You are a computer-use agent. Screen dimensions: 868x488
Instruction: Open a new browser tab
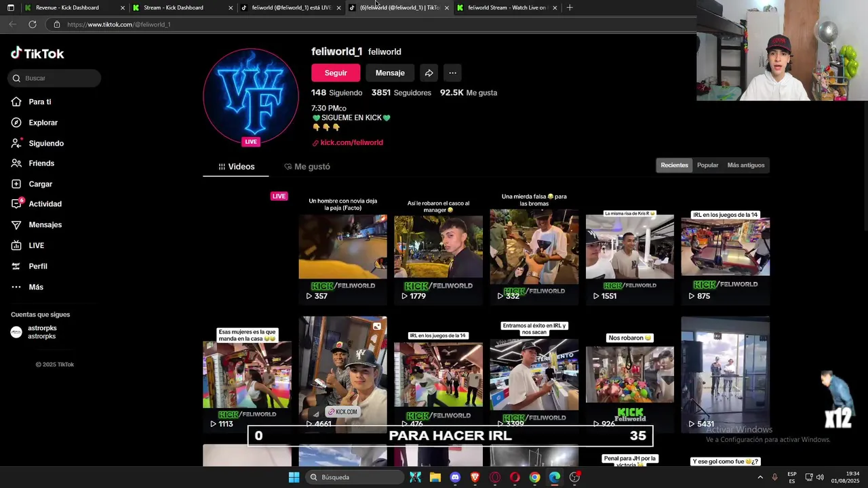click(x=570, y=7)
